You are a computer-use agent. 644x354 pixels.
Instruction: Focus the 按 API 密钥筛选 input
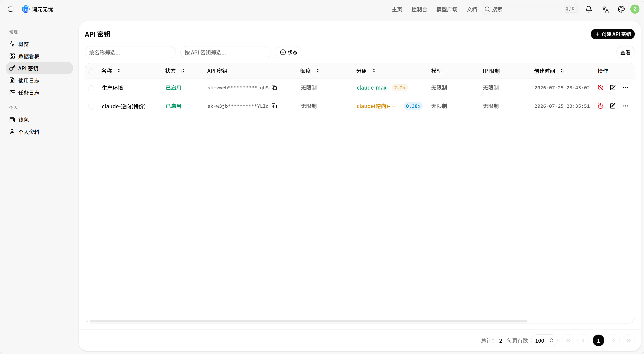click(226, 52)
